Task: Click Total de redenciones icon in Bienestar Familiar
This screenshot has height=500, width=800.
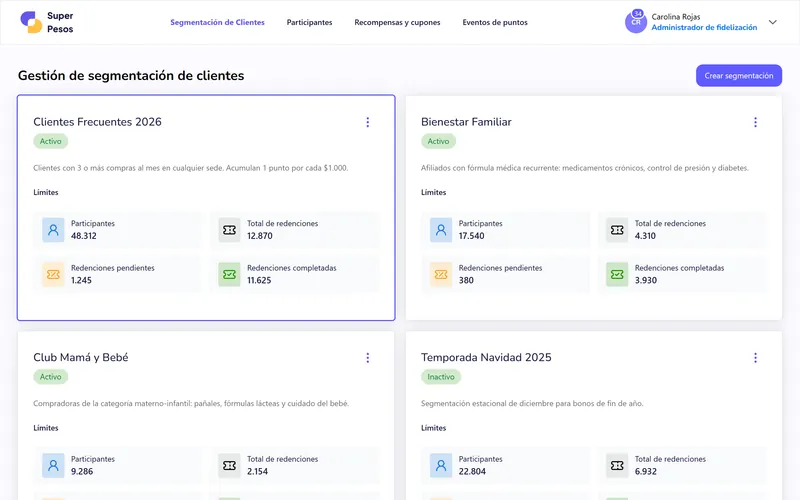Action: click(x=617, y=230)
